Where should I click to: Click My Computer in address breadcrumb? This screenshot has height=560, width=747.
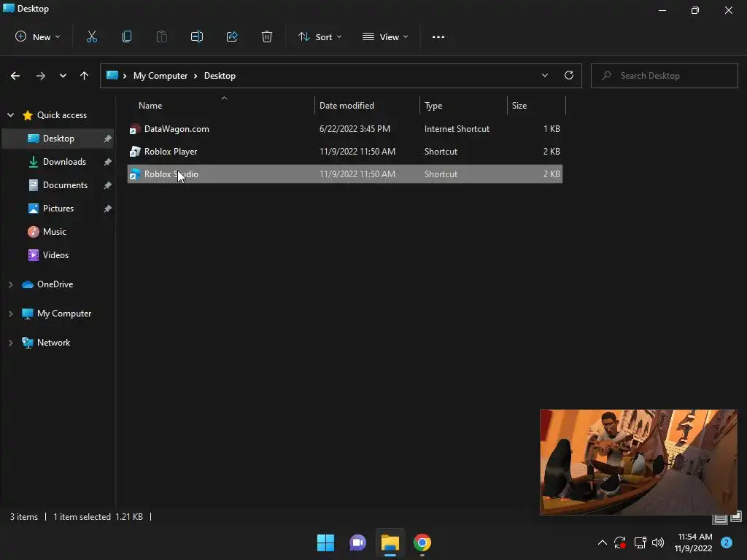click(160, 76)
